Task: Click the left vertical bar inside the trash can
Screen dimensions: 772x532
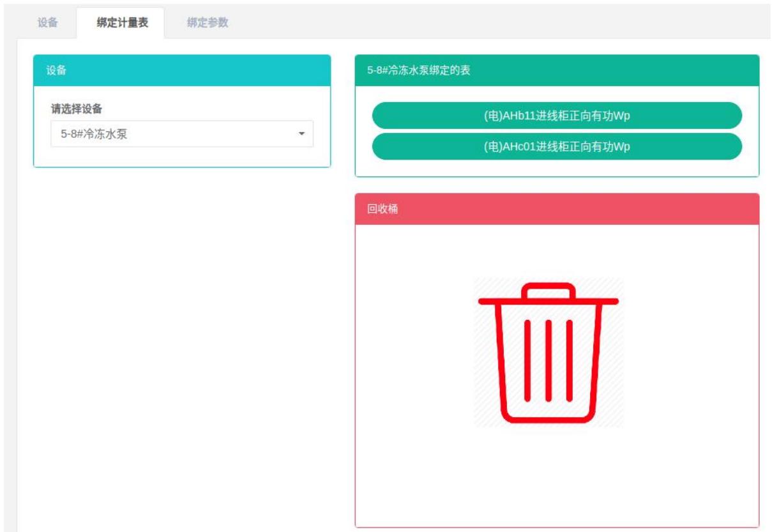Action: click(527, 361)
